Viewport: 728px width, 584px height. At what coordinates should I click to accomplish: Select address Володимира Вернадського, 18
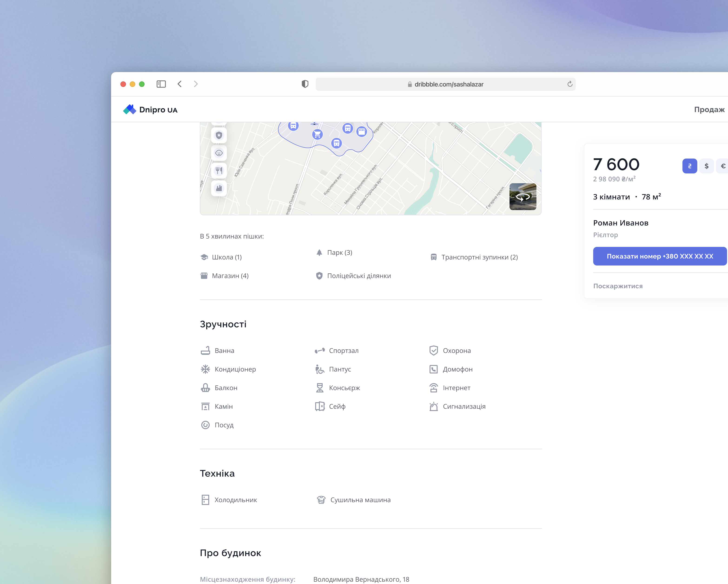[x=361, y=579]
